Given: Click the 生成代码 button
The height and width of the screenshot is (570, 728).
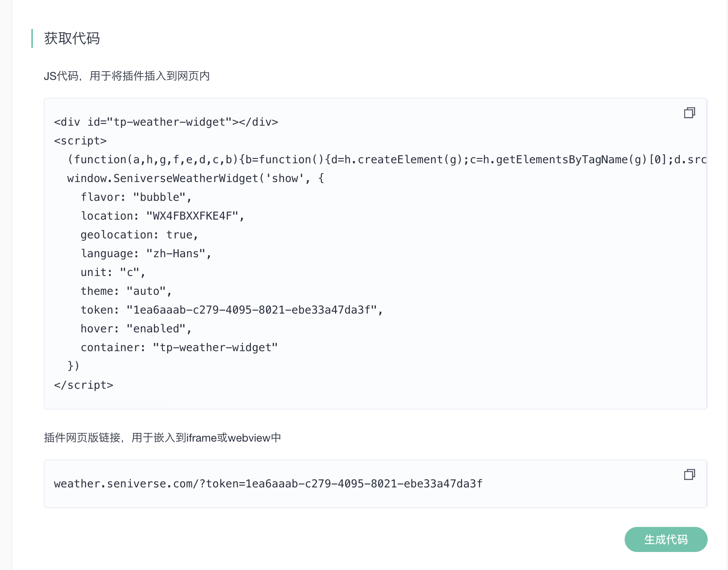Looking at the screenshot, I should 666,539.
